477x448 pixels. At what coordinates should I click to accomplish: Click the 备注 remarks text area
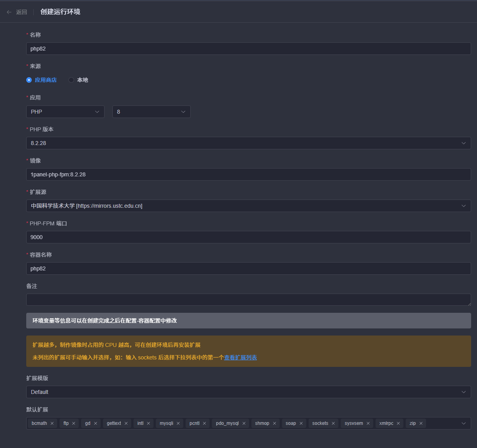pos(248,300)
